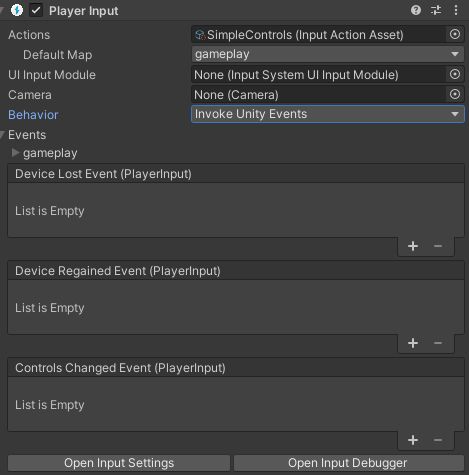Open Player Input component help reference
469x475 pixels.
pos(416,10)
